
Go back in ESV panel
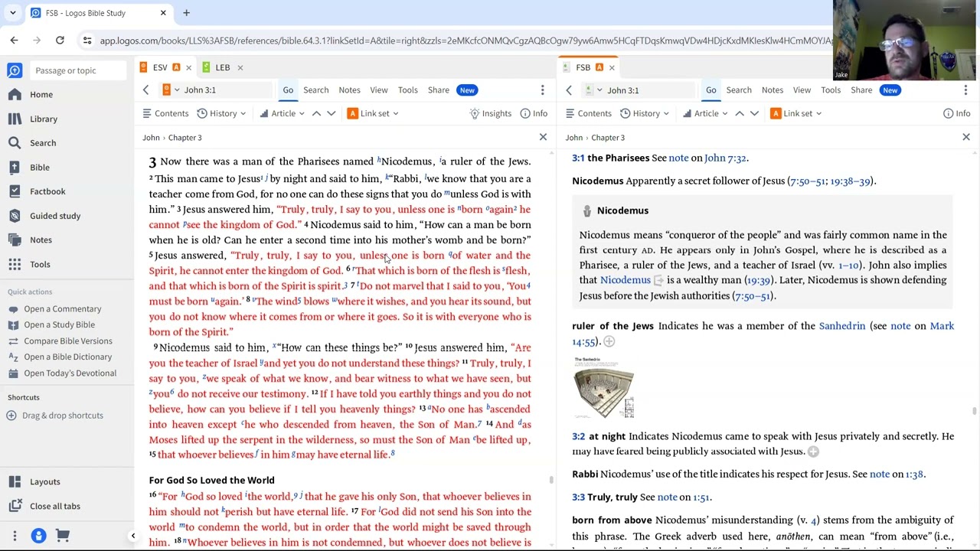[145, 90]
